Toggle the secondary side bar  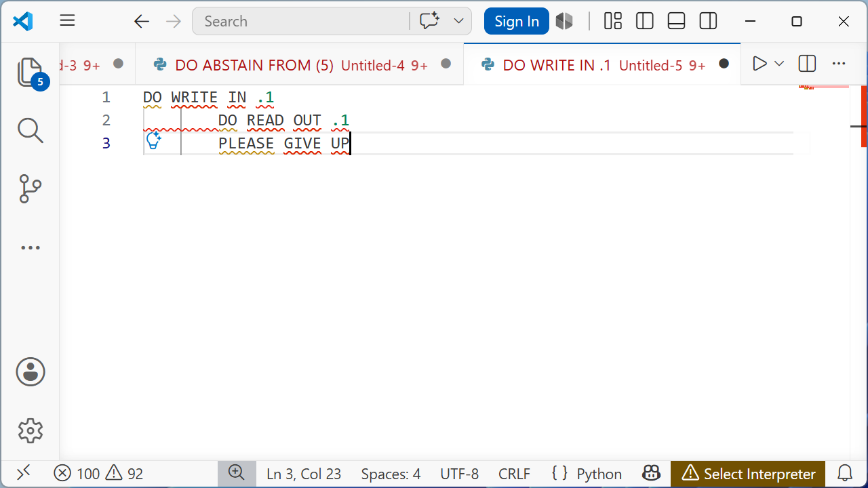click(708, 21)
